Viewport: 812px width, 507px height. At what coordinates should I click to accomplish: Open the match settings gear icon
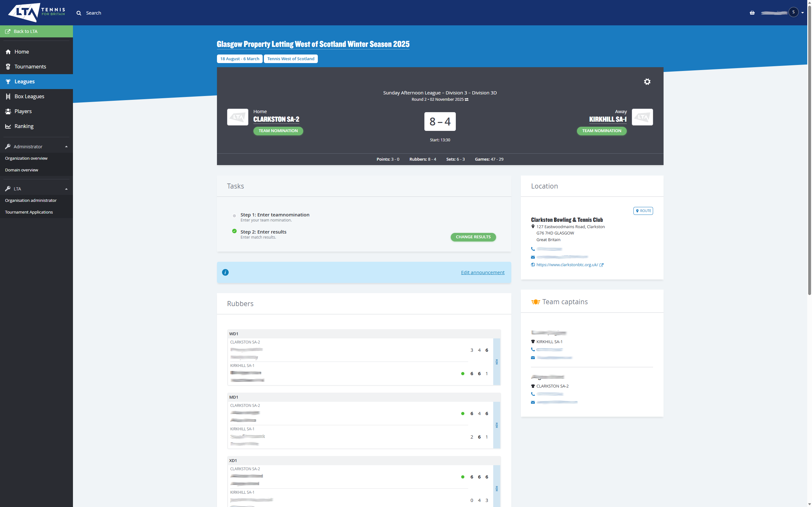(x=647, y=81)
